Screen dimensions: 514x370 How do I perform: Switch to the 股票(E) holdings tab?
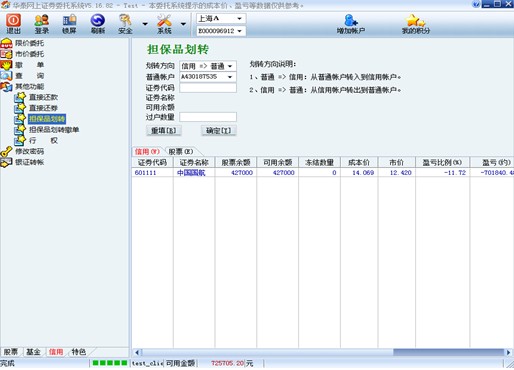pos(181,152)
